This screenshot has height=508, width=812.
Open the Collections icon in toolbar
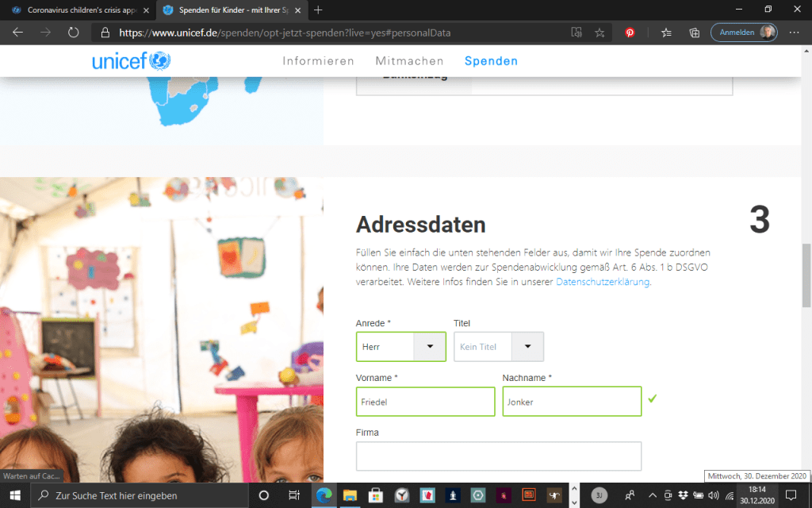694,33
